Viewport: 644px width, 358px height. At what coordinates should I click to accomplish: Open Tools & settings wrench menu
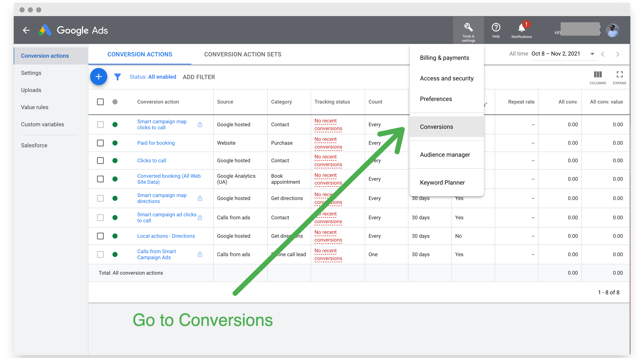(x=468, y=30)
